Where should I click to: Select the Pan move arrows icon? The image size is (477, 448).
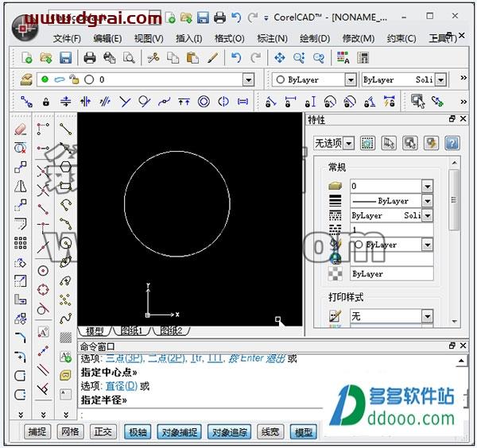pyautogui.click(x=280, y=57)
